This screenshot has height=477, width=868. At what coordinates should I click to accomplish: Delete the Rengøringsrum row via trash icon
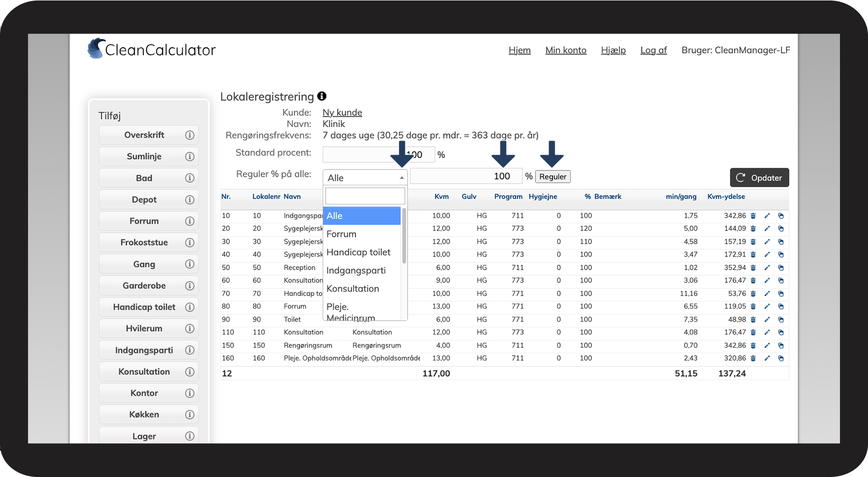pyautogui.click(x=753, y=345)
